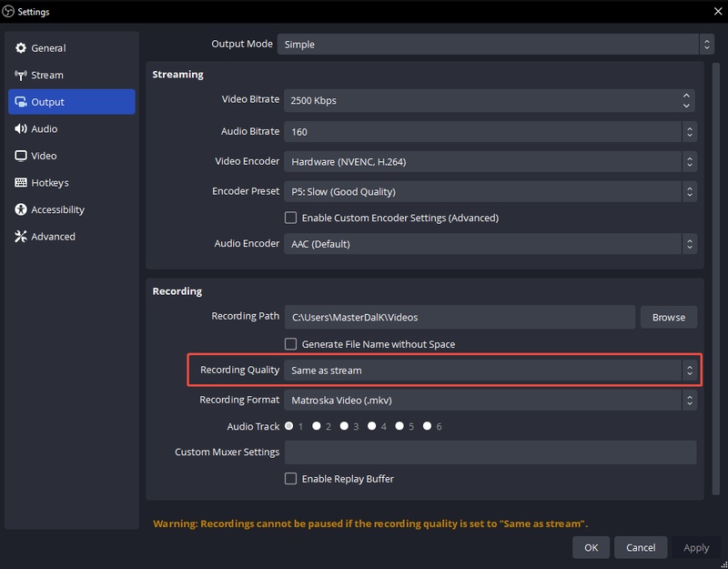Click the Recording section heading
Viewport: 728px width, 569px height.
177,291
